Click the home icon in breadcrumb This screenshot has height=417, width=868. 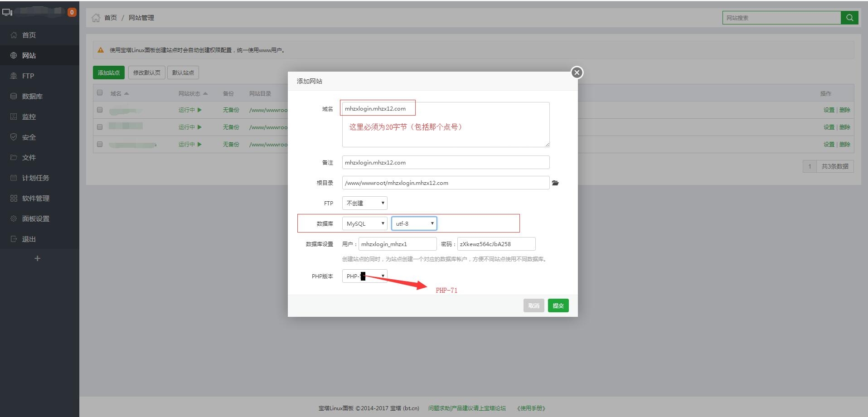pos(96,18)
